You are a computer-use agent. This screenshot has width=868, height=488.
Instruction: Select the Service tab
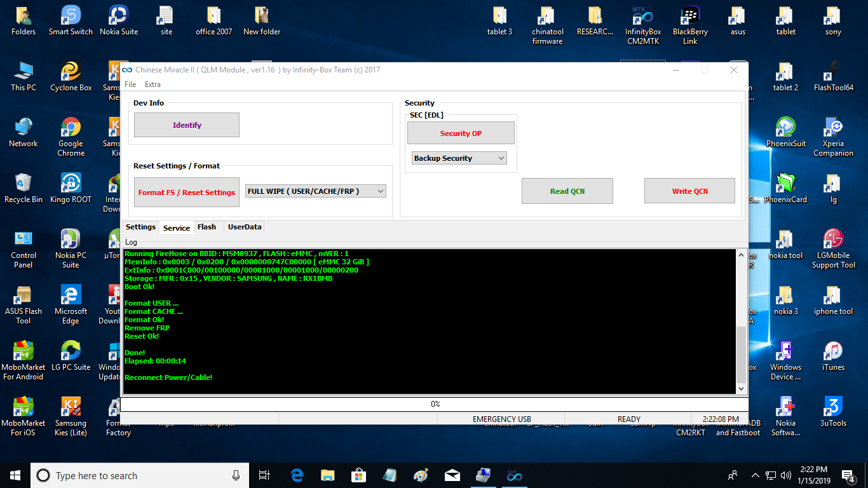coord(177,228)
